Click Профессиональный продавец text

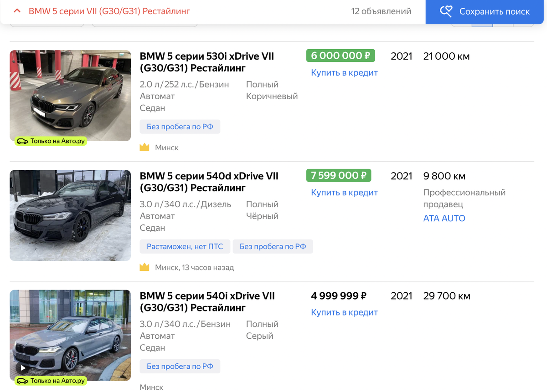coord(464,199)
